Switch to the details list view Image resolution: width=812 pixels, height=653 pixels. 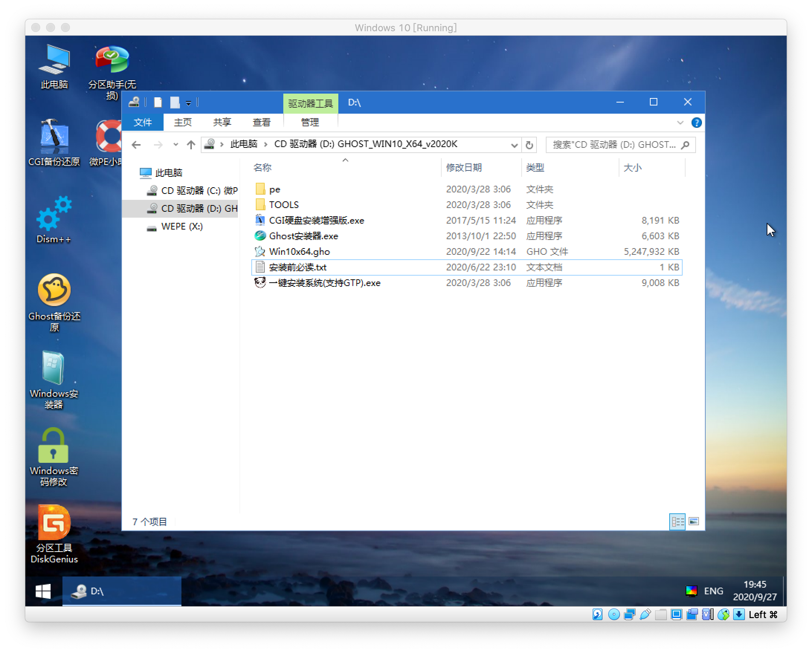(x=677, y=521)
